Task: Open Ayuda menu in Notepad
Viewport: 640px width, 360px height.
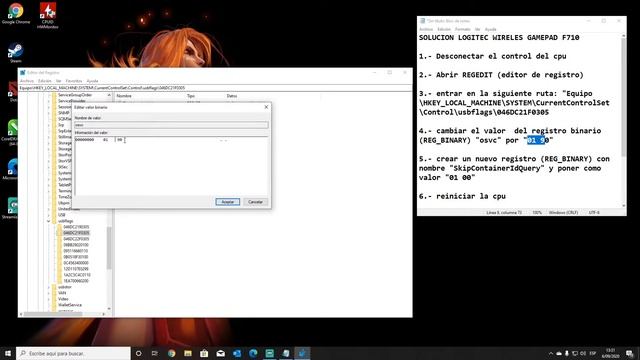Action: 490,29
